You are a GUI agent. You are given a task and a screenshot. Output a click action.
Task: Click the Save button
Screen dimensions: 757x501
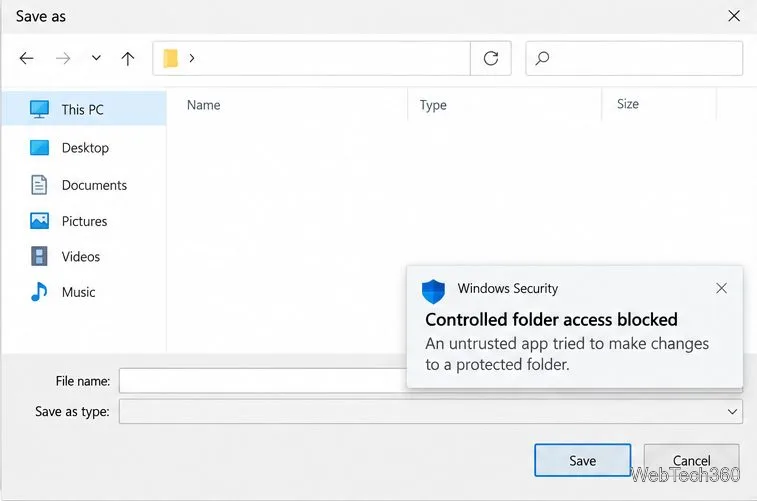582,460
